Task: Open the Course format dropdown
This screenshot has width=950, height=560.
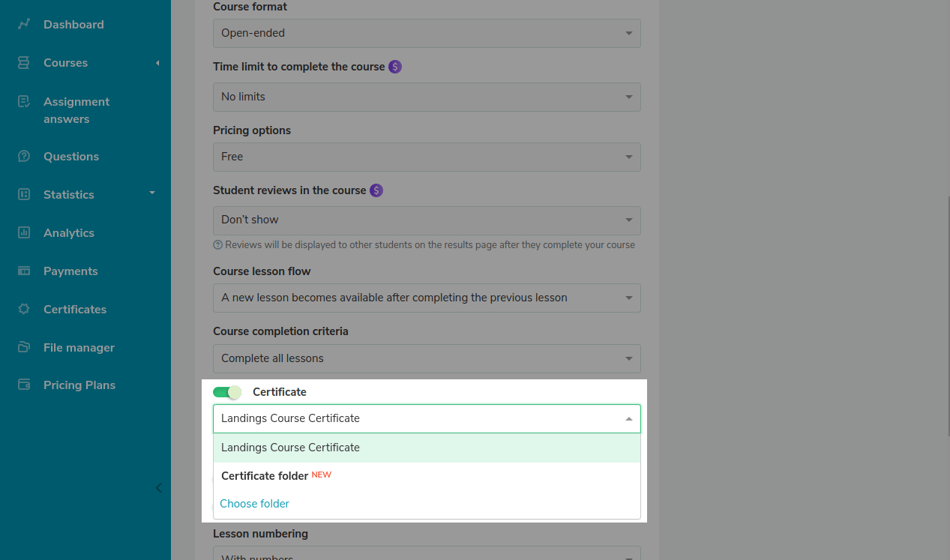Action: click(427, 33)
